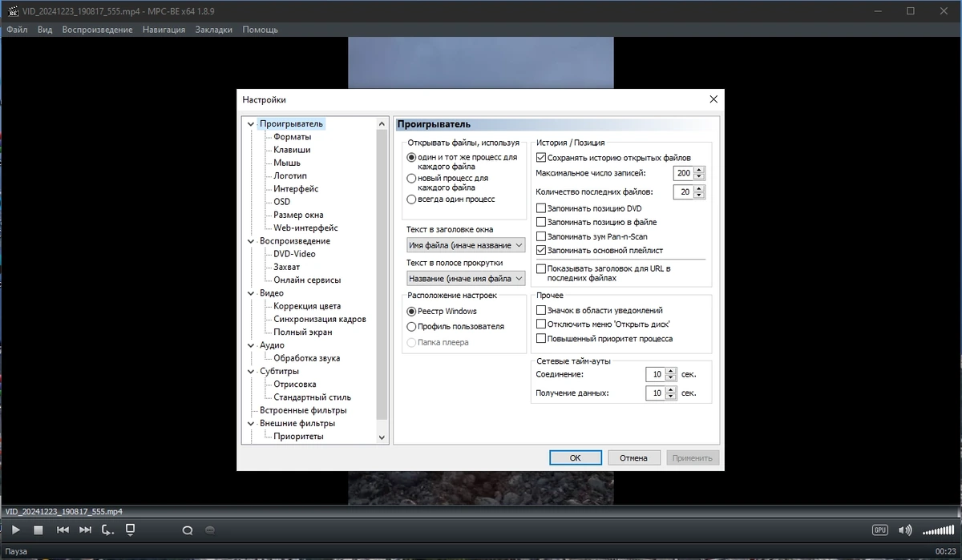
Task: Click settings tree scrollbar down arrow
Action: 382,437
